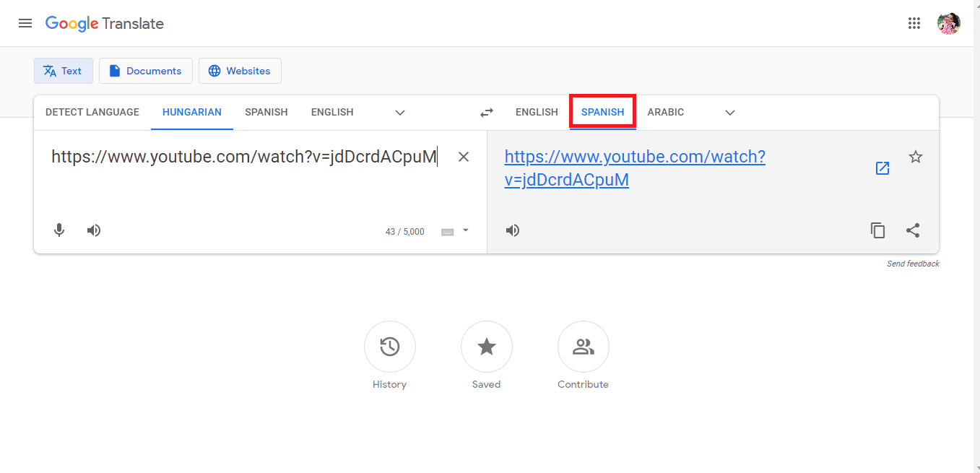Open translated link in new tab icon
Screen dimensions: 980x473
[x=883, y=168]
